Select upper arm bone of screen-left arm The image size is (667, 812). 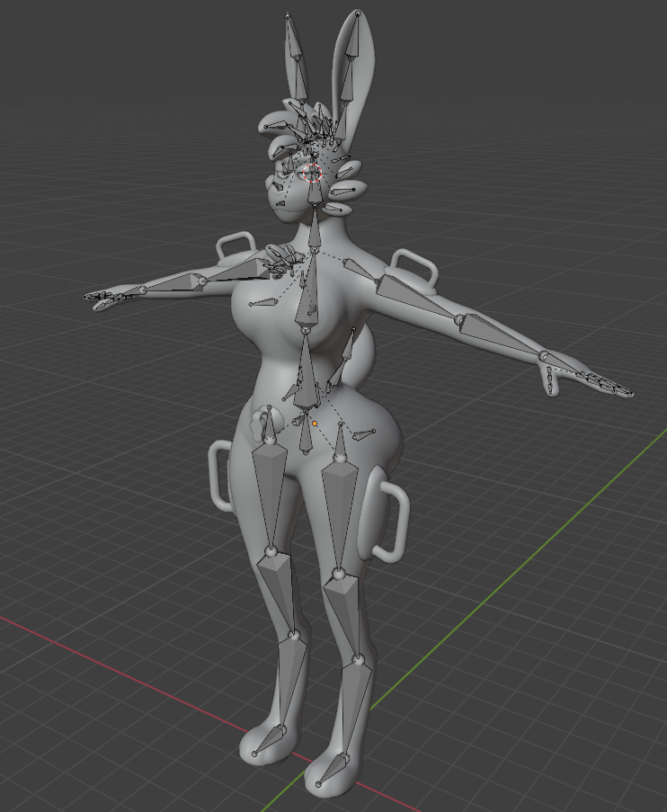pyautogui.click(x=236, y=271)
